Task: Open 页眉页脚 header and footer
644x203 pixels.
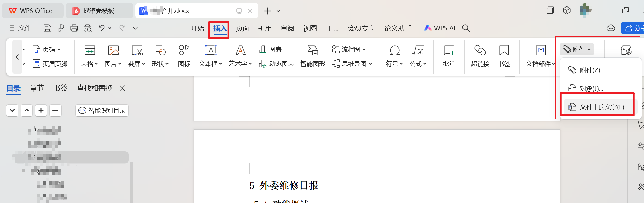Action: tap(50, 64)
